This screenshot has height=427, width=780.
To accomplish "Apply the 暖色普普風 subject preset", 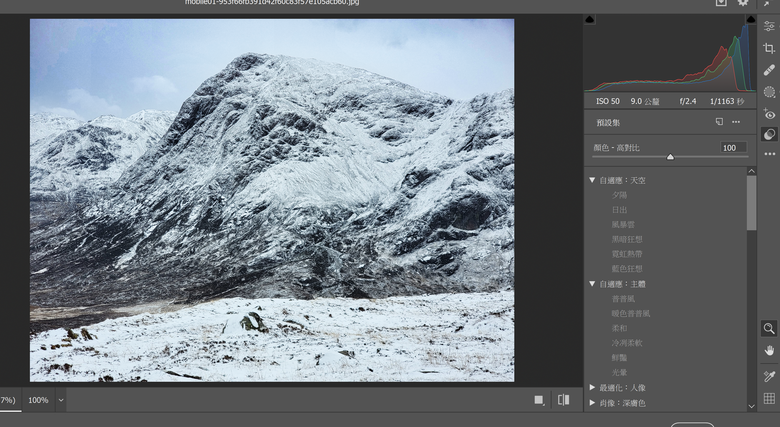I will 631,314.
